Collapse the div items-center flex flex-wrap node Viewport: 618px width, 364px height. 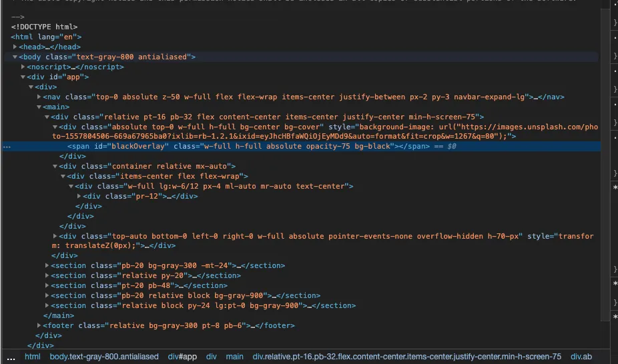(x=63, y=176)
